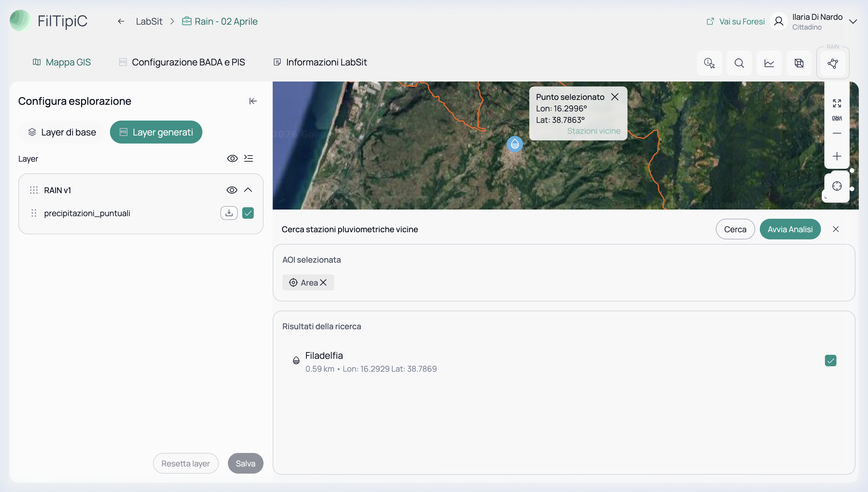This screenshot has width=868, height=492.
Task: Expand the Ilaria Di Nardo user menu
Action: point(853,22)
